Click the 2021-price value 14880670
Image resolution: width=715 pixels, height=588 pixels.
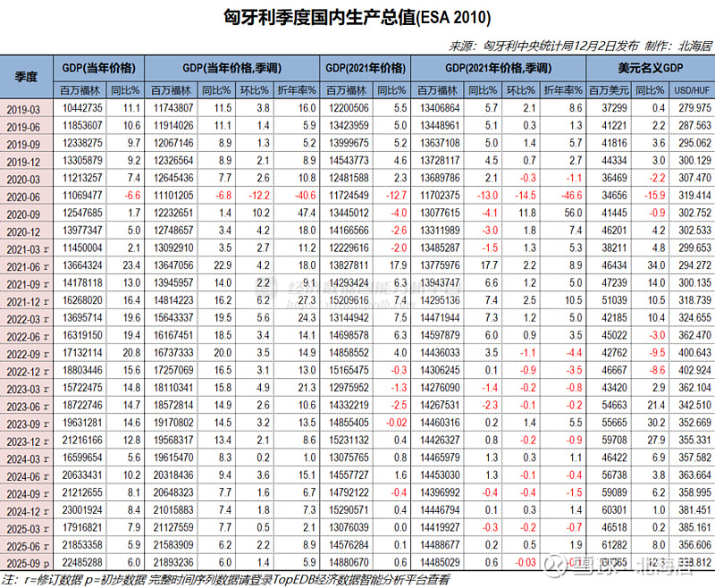click(x=349, y=562)
